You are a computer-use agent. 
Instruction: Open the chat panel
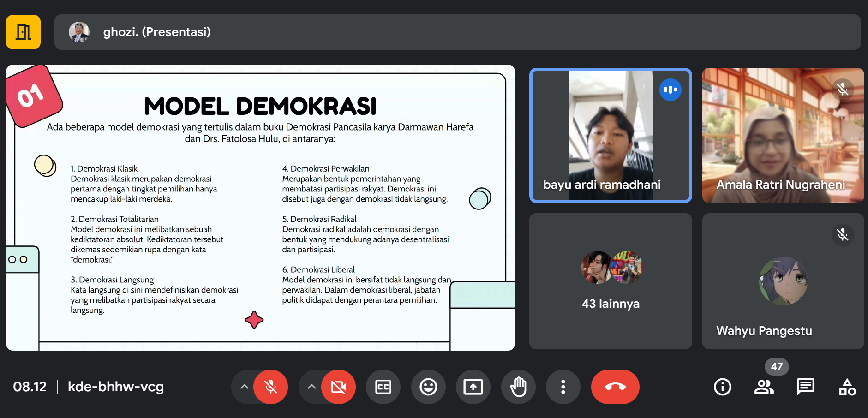[805, 387]
